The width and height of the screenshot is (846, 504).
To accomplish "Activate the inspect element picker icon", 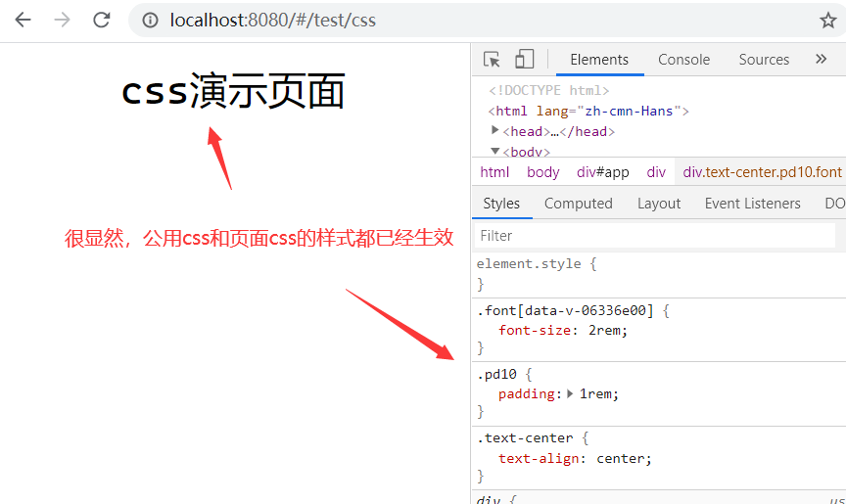I will click(x=493, y=60).
